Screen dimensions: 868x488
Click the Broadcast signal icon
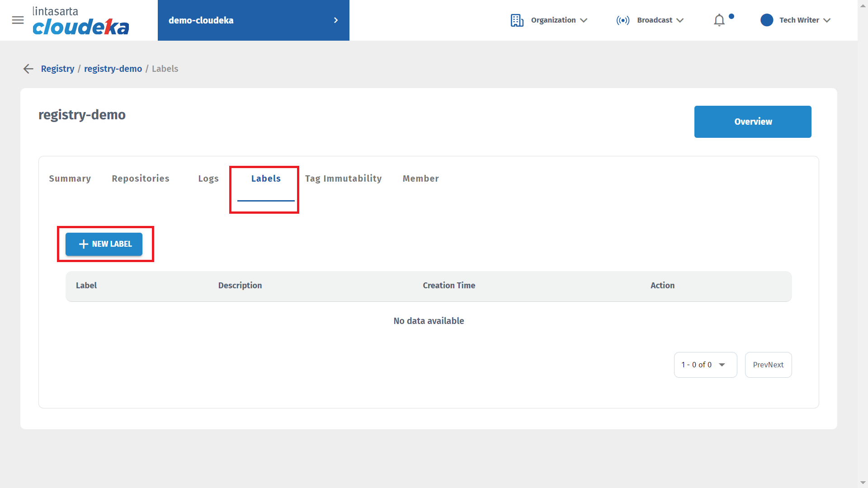pyautogui.click(x=623, y=20)
